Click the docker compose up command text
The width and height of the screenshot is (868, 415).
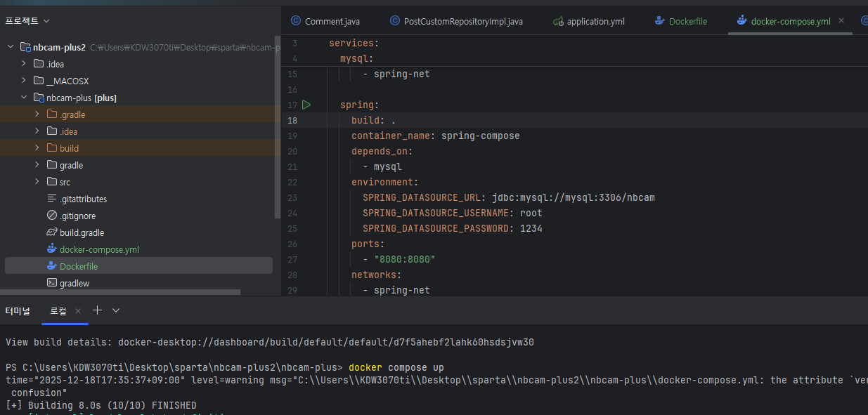pyautogui.click(x=396, y=367)
